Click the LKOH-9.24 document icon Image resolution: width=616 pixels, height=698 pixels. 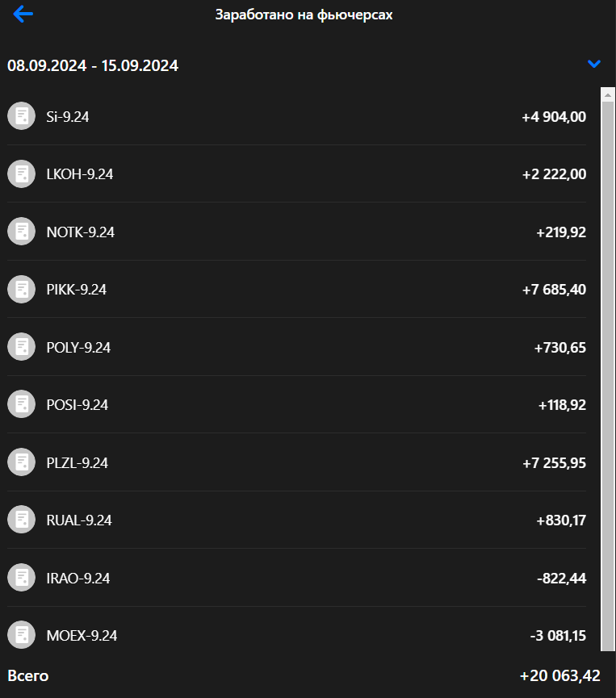[22, 173]
